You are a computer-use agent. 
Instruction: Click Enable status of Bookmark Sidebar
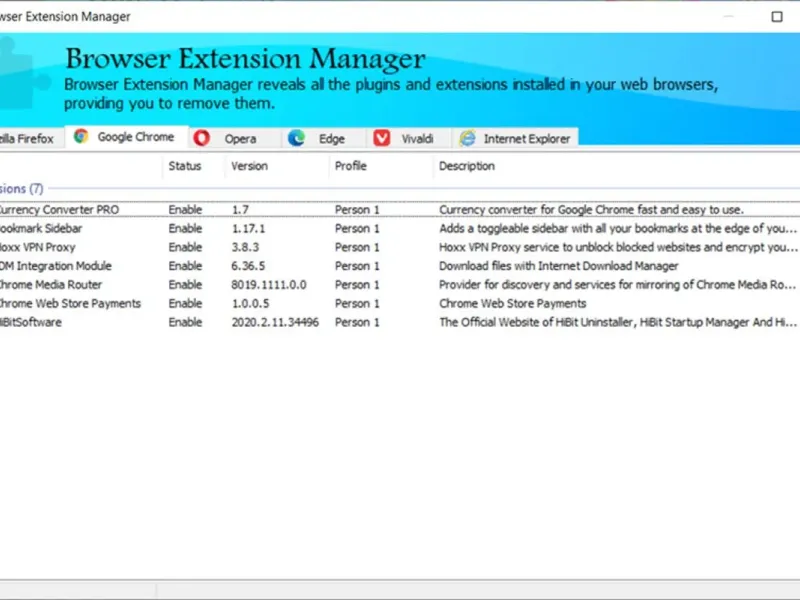[185, 229]
